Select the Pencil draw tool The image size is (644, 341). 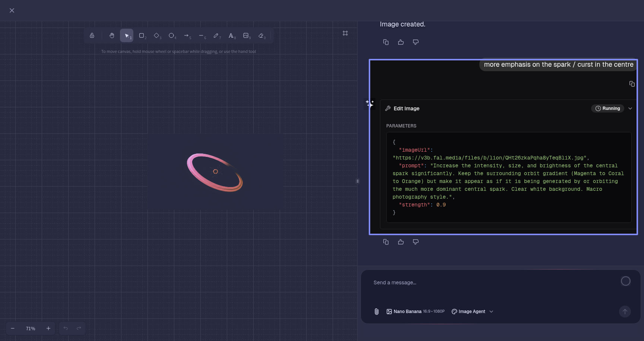[x=216, y=36]
